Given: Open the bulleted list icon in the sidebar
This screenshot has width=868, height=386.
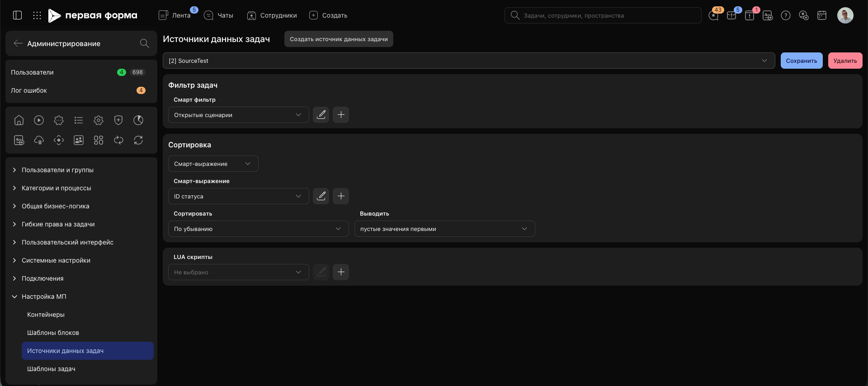Looking at the screenshot, I should pyautogui.click(x=79, y=120).
